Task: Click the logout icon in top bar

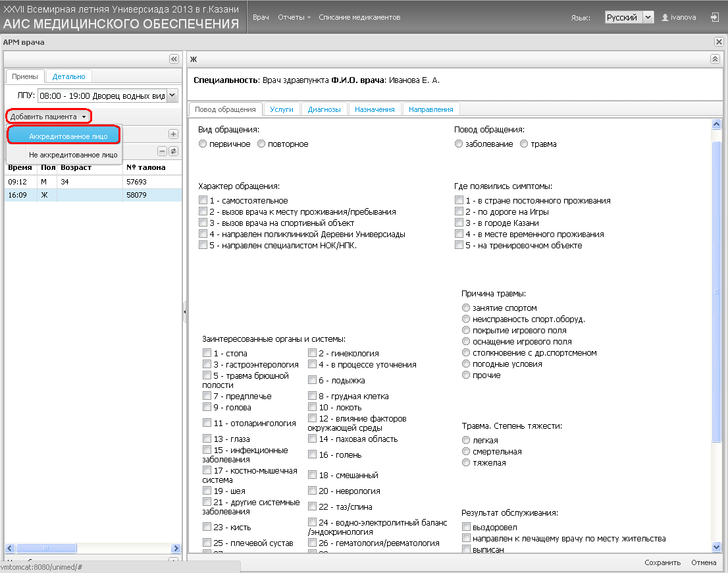Action: coord(715,17)
